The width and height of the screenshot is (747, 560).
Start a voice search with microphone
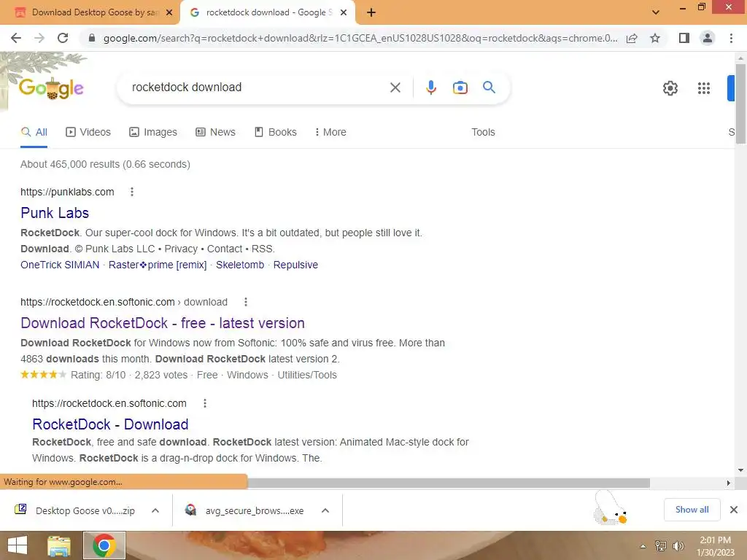pos(430,87)
